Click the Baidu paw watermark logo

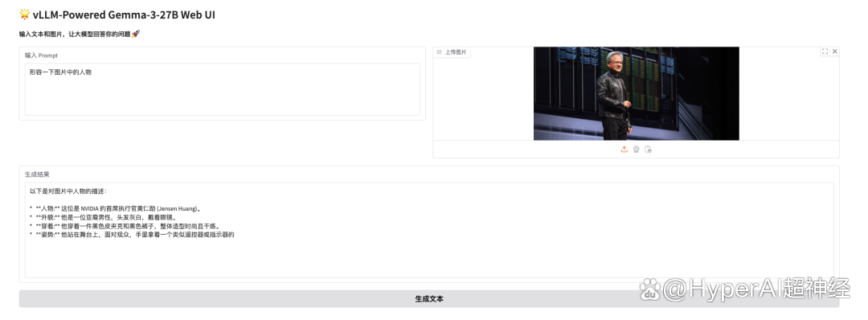point(650,289)
